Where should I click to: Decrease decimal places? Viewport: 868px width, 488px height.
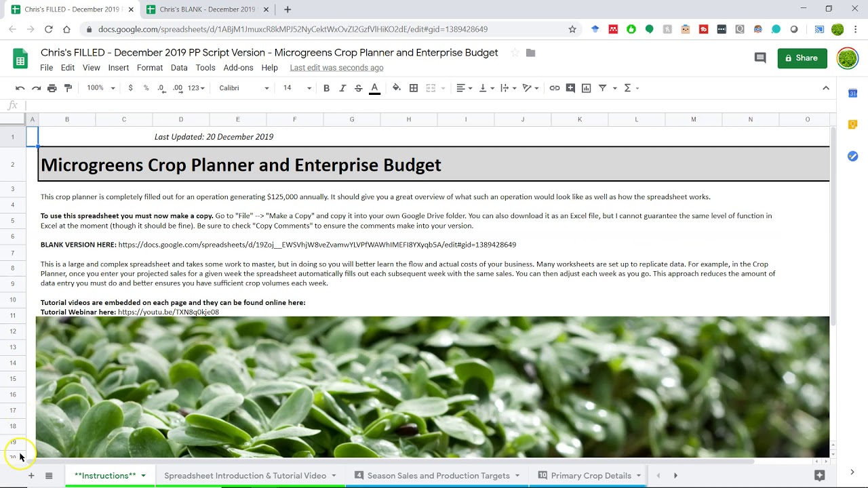point(161,88)
